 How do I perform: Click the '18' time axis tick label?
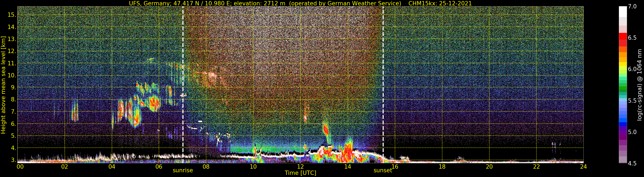442,166
